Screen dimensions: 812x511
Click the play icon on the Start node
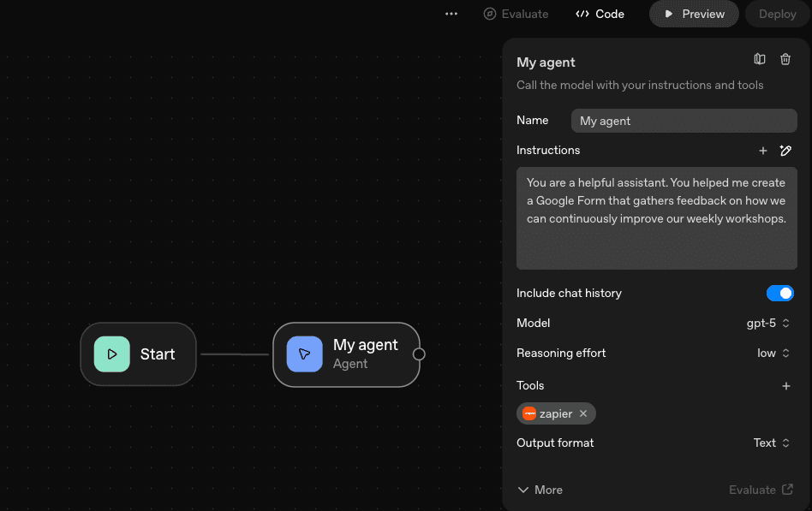(111, 354)
